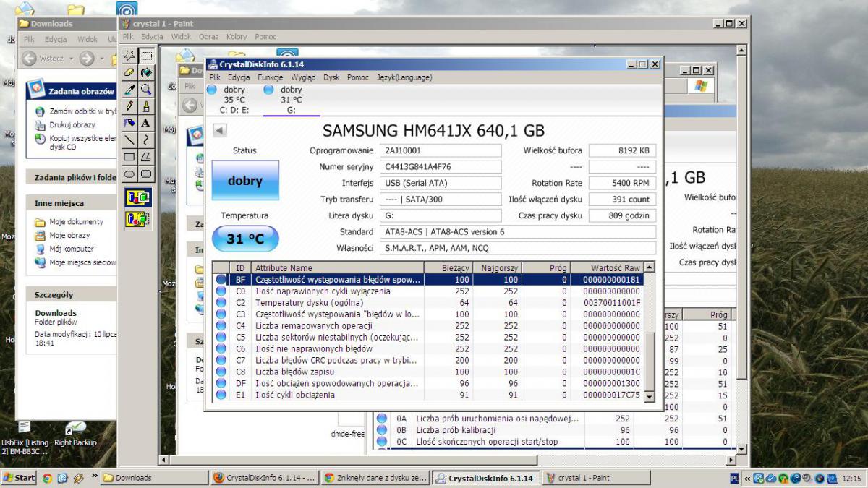Click the PL language indicator in tray

coord(735,479)
